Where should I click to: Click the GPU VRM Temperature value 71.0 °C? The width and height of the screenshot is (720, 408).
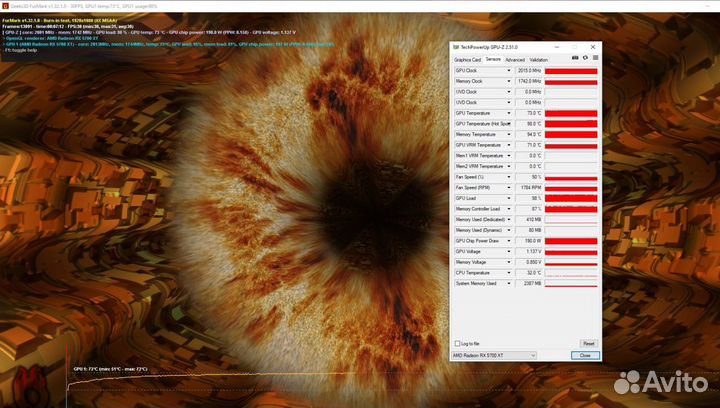coord(529,145)
